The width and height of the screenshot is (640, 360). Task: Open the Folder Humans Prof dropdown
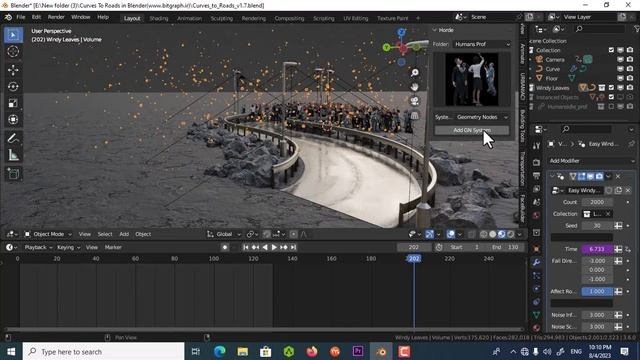coord(482,44)
